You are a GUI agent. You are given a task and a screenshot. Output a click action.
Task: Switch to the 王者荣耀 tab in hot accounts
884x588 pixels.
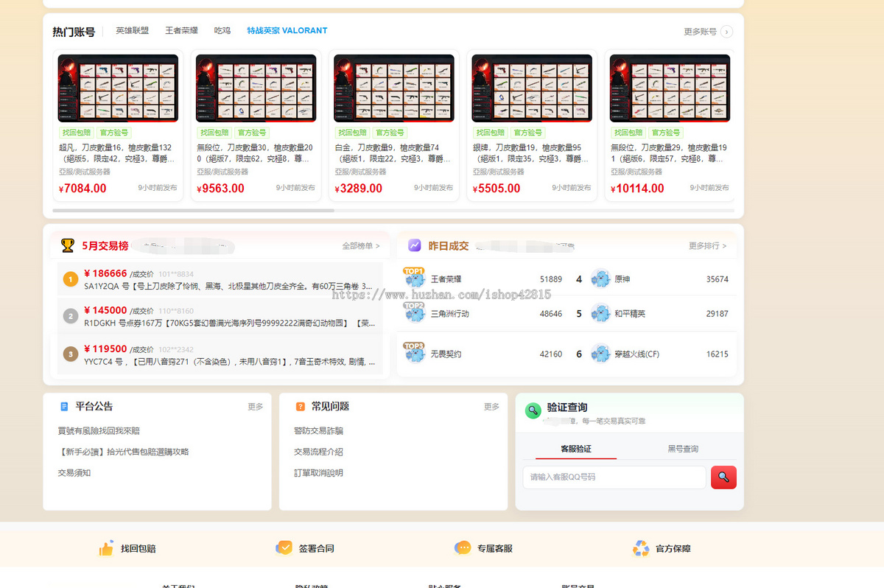point(181,31)
